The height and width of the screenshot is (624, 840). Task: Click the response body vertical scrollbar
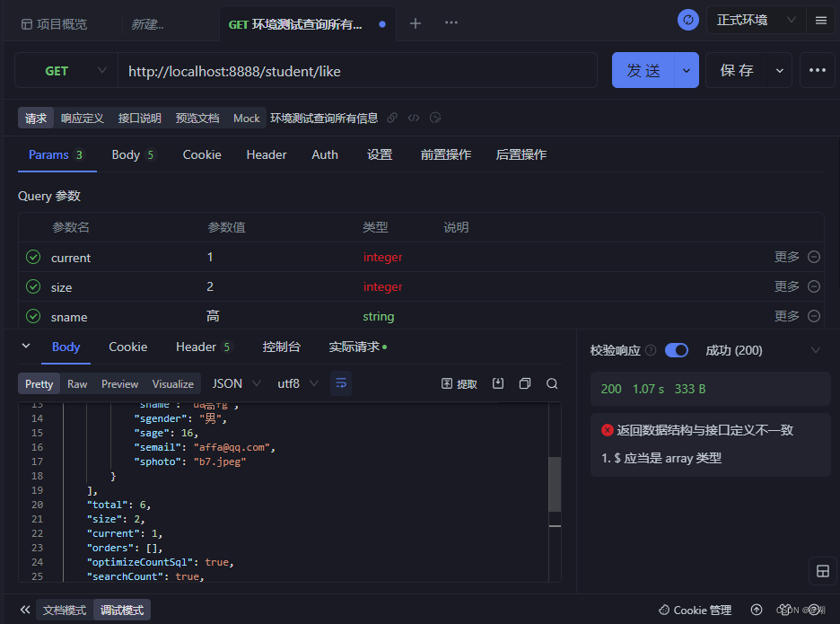click(555, 484)
